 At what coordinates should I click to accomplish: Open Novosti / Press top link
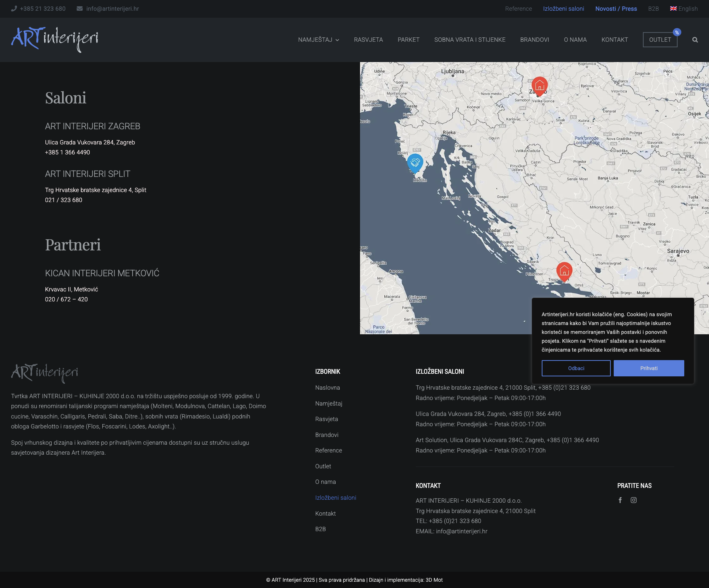click(x=616, y=8)
